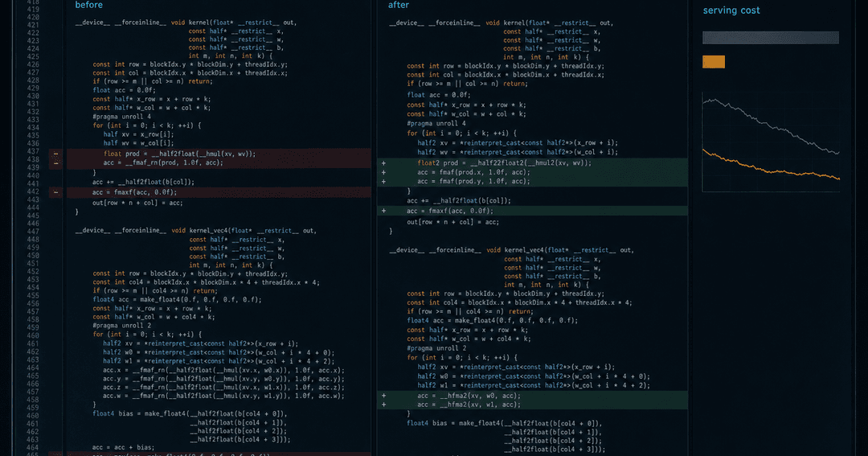Click added line 'acc = fmaf(prod.y, 1.0f, acc)'
This screenshot has width=868, height=456.
(x=473, y=181)
